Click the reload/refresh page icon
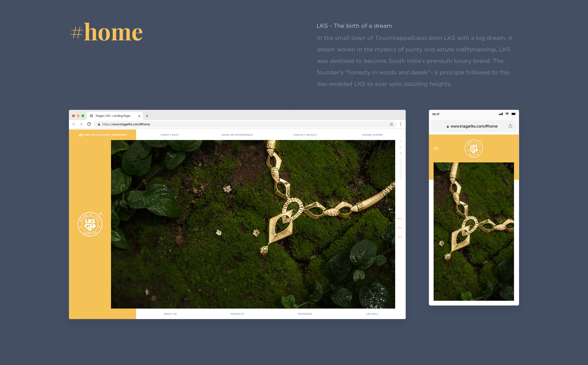Screen dimensions: 588x365 pos(90,124)
